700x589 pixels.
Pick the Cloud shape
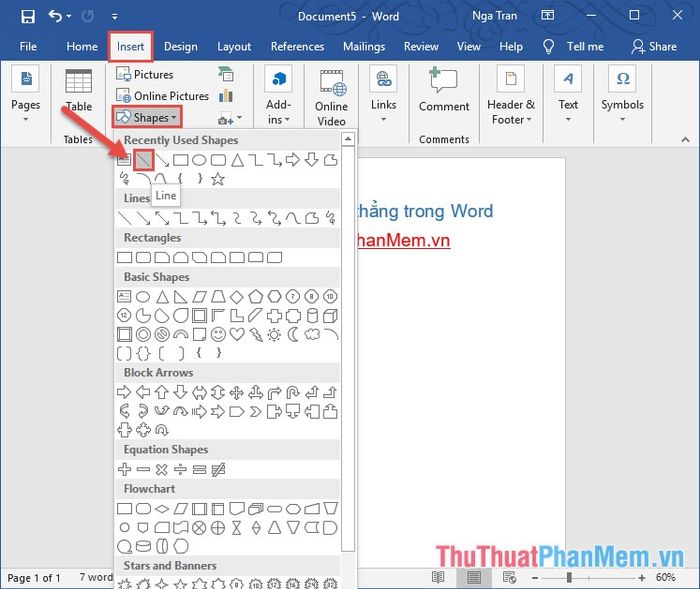click(312, 334)
